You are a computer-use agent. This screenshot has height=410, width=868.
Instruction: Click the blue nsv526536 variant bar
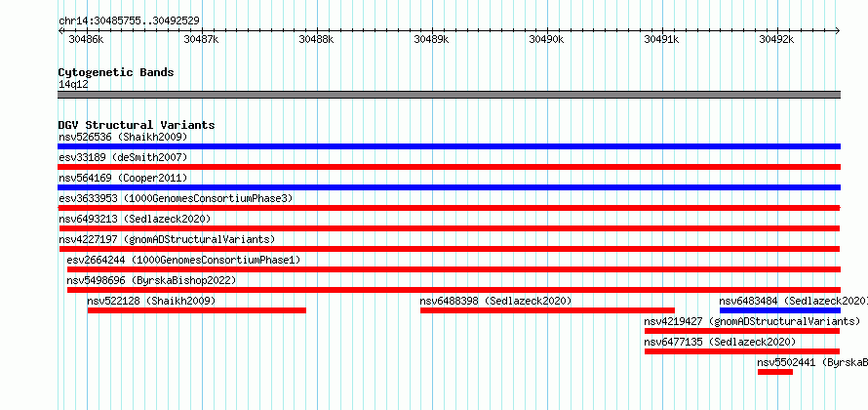click(449, 146)
